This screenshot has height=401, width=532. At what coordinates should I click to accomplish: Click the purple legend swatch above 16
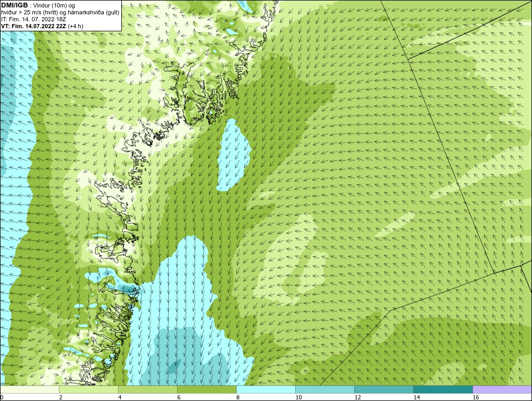click(502, 389)
